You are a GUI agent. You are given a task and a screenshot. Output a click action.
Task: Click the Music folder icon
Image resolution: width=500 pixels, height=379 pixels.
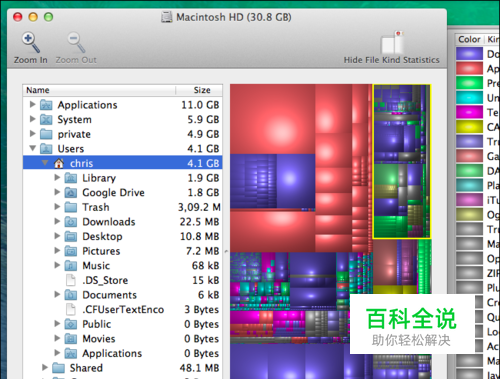point(71,266)
